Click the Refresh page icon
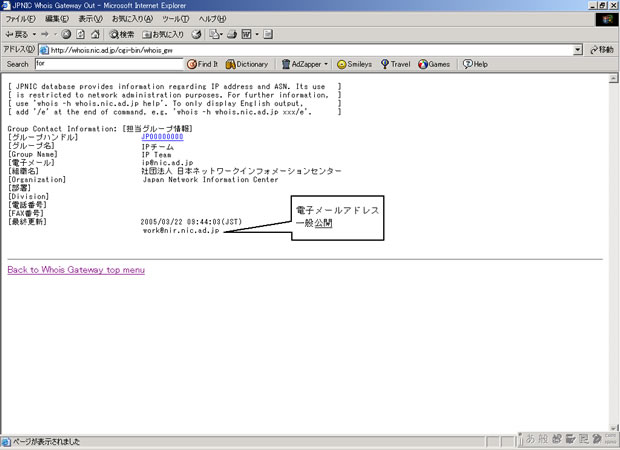This screenshot has width=620, height=450. coord(80,34)
